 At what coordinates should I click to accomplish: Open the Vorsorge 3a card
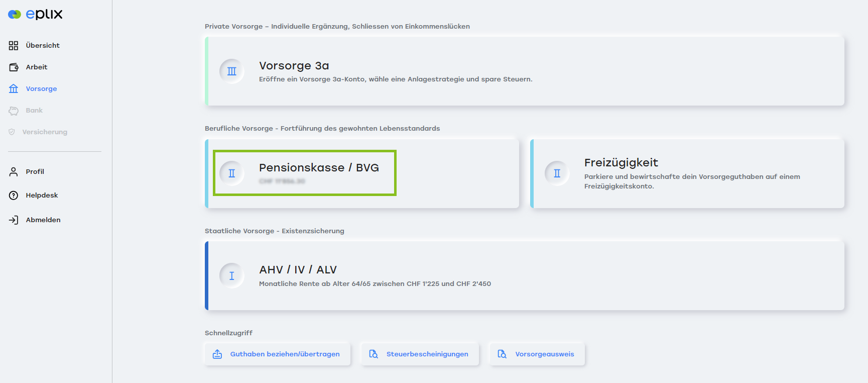tap(525, 71)
